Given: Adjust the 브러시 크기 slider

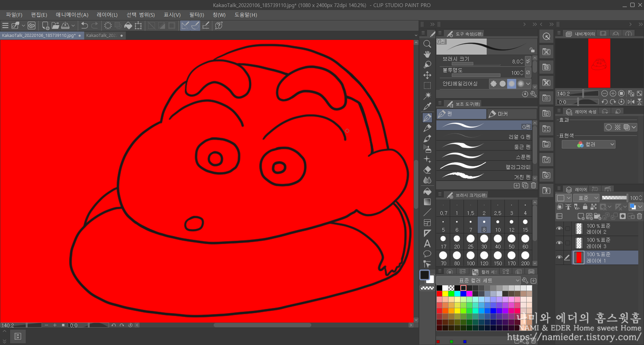Looking at the screenshot, I should click(x=476, y=64).
